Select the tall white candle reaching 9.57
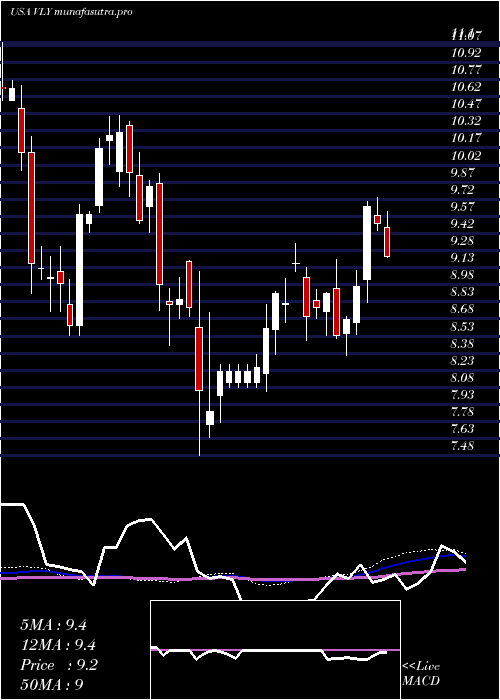The width and height of the screenshot is (500, 700). [x=367, y=243]
